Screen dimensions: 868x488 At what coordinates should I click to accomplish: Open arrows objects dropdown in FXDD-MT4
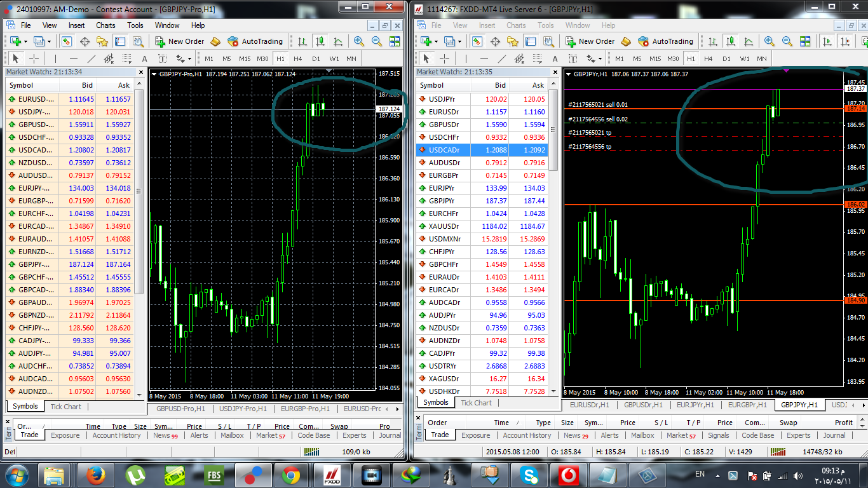click(x=599, y=58)
